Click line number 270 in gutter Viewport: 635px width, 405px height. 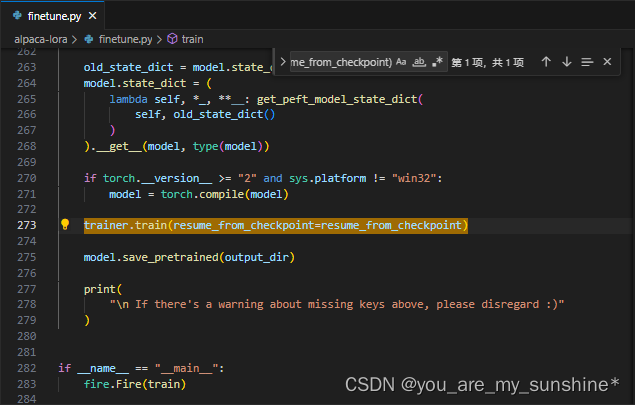point(27,178)
